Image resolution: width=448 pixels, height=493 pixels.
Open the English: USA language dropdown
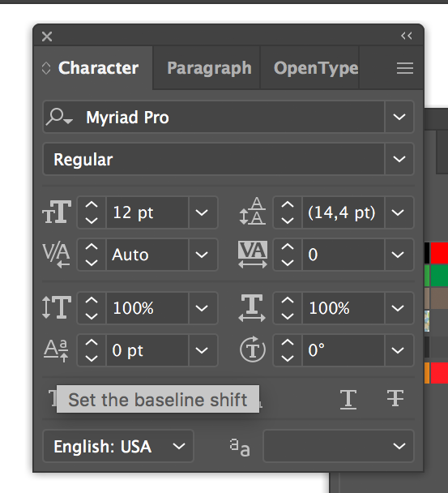pos(118,446)
